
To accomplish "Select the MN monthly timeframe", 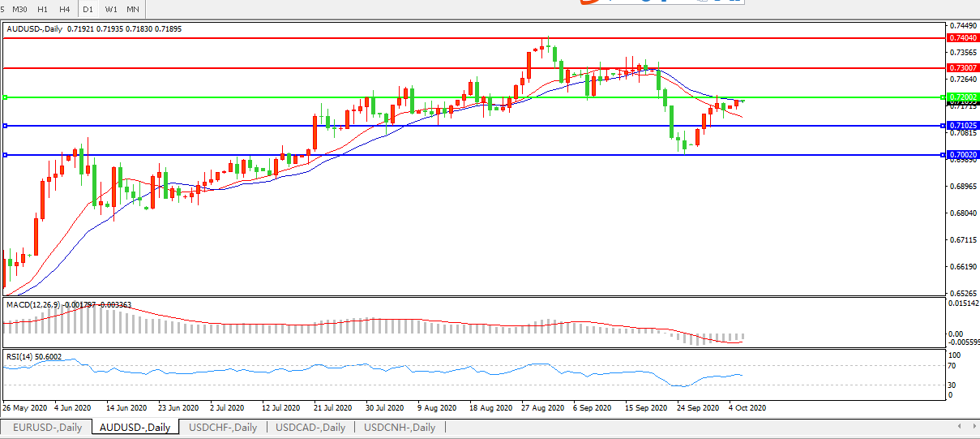I will click(133, 9).
